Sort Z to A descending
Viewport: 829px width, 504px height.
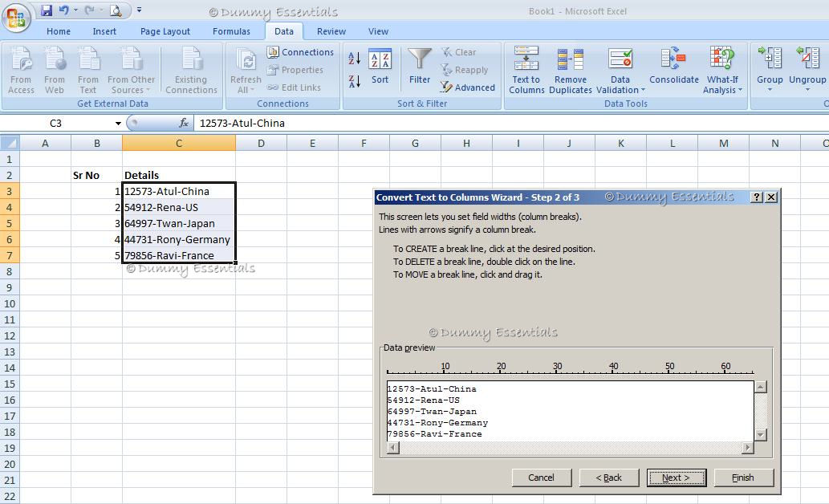(354, 81)
